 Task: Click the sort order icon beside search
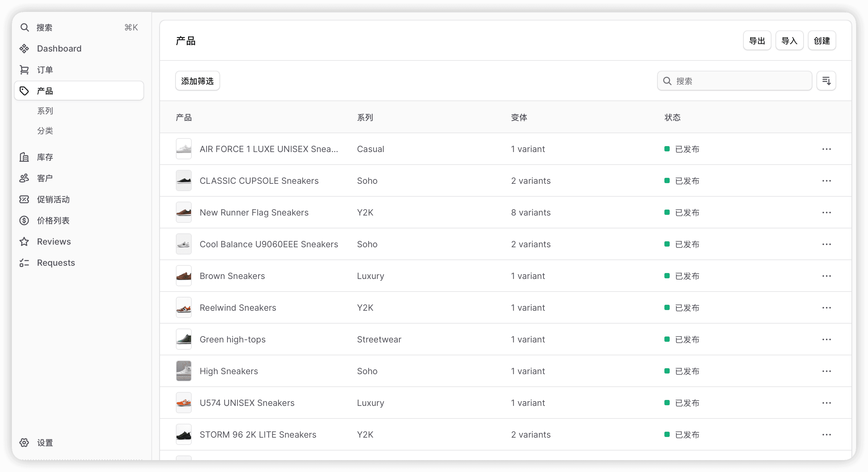click(826, 81)
